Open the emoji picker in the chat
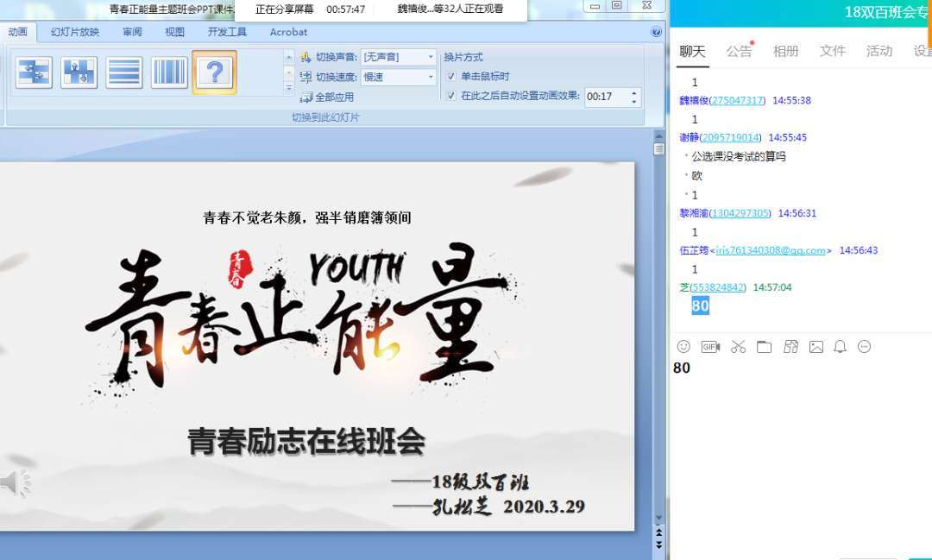 [684, 347]
